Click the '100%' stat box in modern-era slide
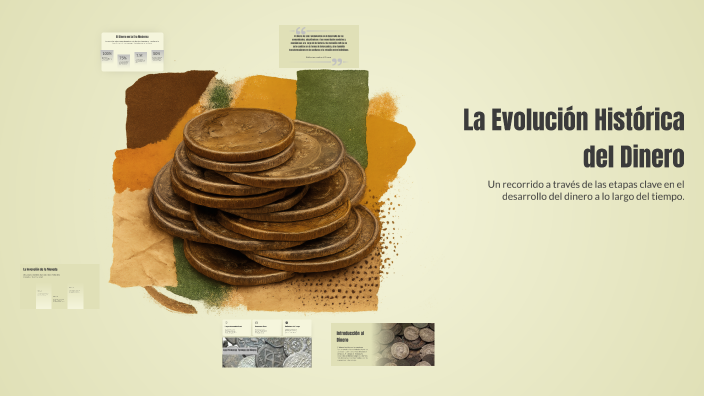The width and height of the screenshot is (704, 396). point(107,56)
